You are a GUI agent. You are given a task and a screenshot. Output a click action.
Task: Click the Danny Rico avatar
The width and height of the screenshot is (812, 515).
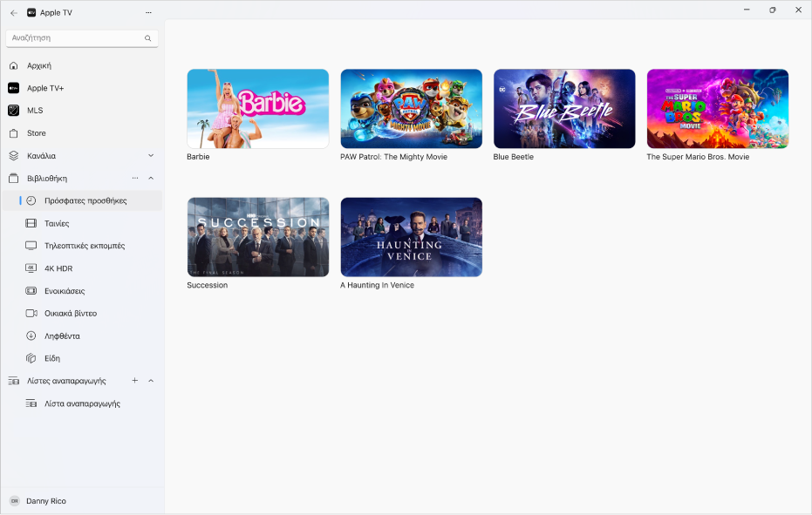click(x=15, y=501)
